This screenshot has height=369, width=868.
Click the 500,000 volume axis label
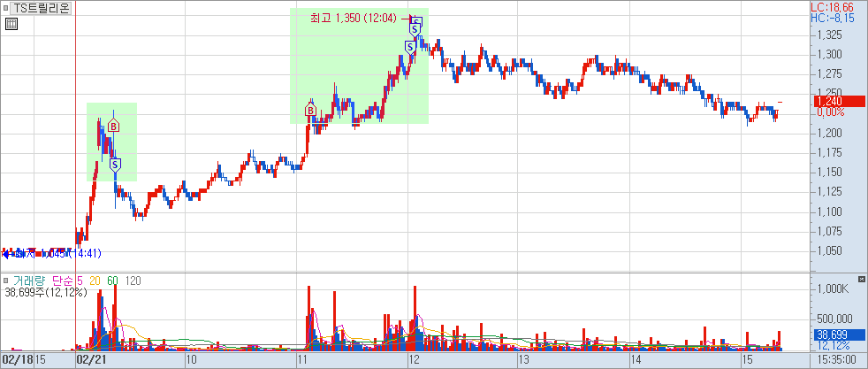click(834, 319)
